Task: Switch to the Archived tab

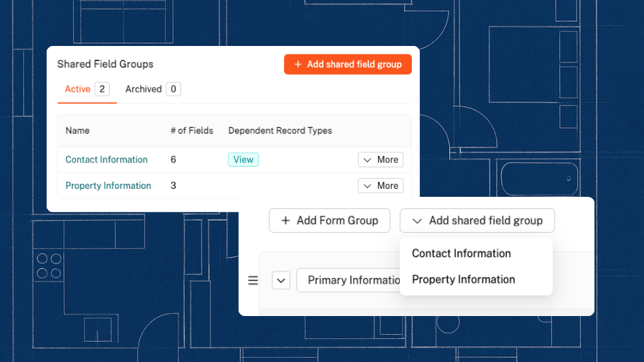Action: (x=143, y=89)
